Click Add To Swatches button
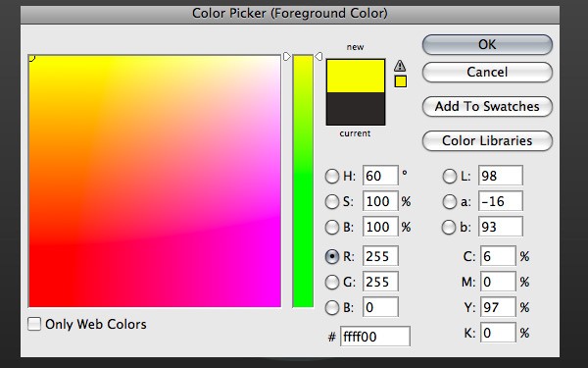 coord(487,107)
